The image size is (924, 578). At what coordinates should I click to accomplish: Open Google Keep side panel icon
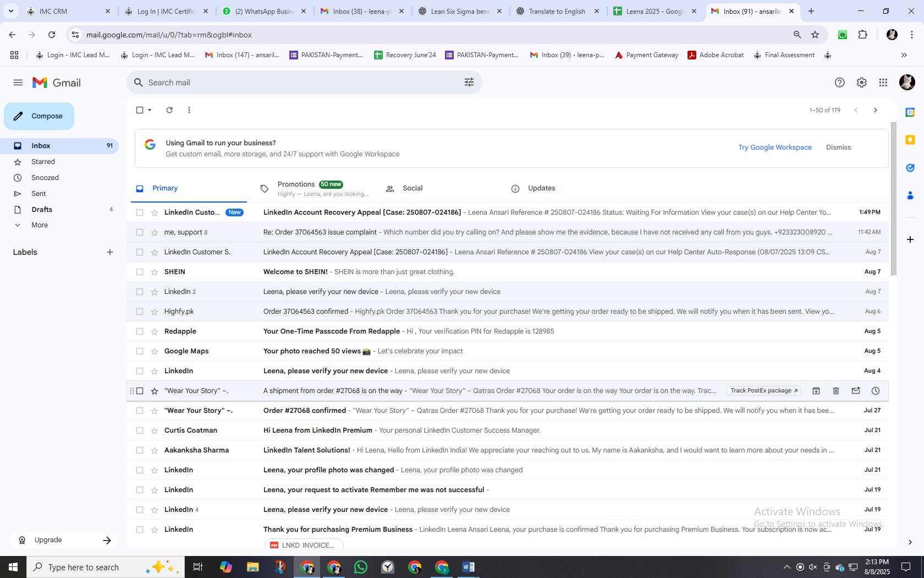pos(910,140)
